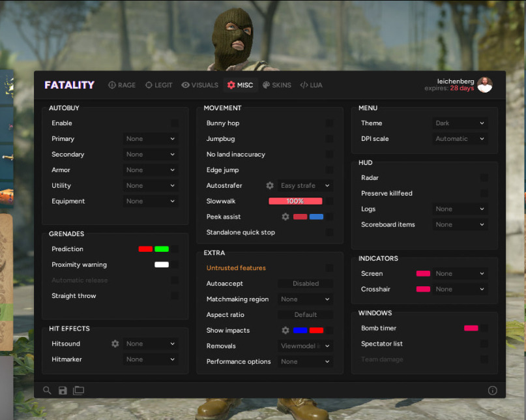Toggle Straight throw checkbox
This screenshot has width=526, height=420.
(x=175, y=296)
